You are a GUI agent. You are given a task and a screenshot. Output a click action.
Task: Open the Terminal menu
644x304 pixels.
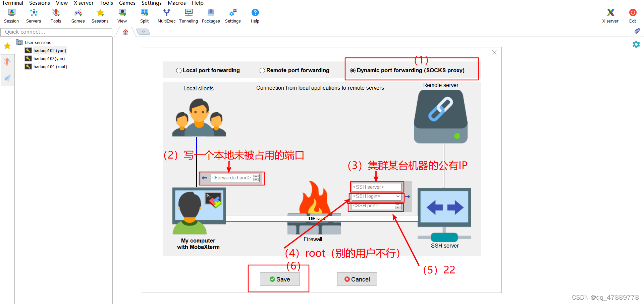[x=12, y=3]
